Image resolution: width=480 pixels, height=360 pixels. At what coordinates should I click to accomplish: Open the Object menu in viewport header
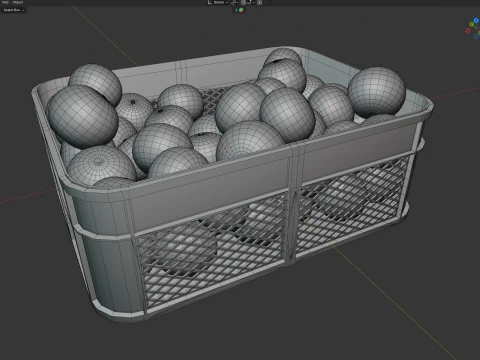18,2
